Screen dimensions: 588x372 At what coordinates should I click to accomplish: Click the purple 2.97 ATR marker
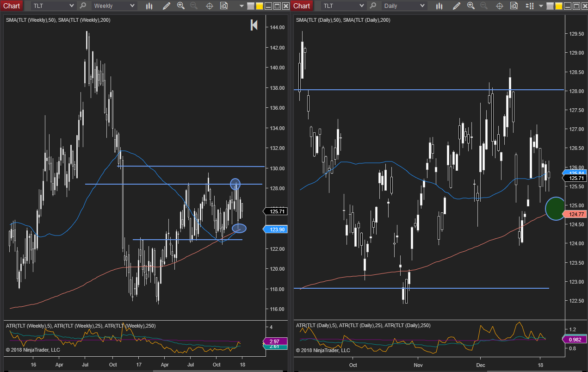coord(275,341)
